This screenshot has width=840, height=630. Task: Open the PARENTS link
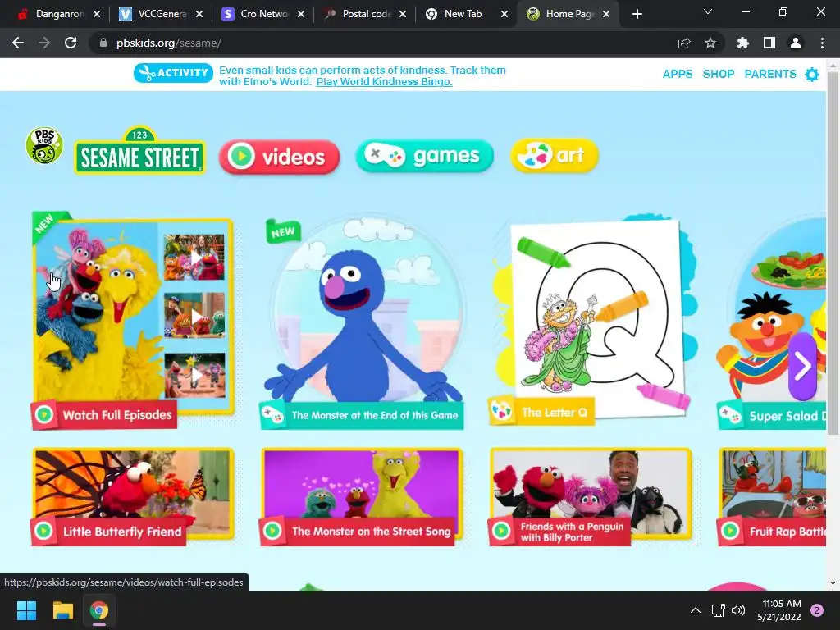click(x=769, y=74)
